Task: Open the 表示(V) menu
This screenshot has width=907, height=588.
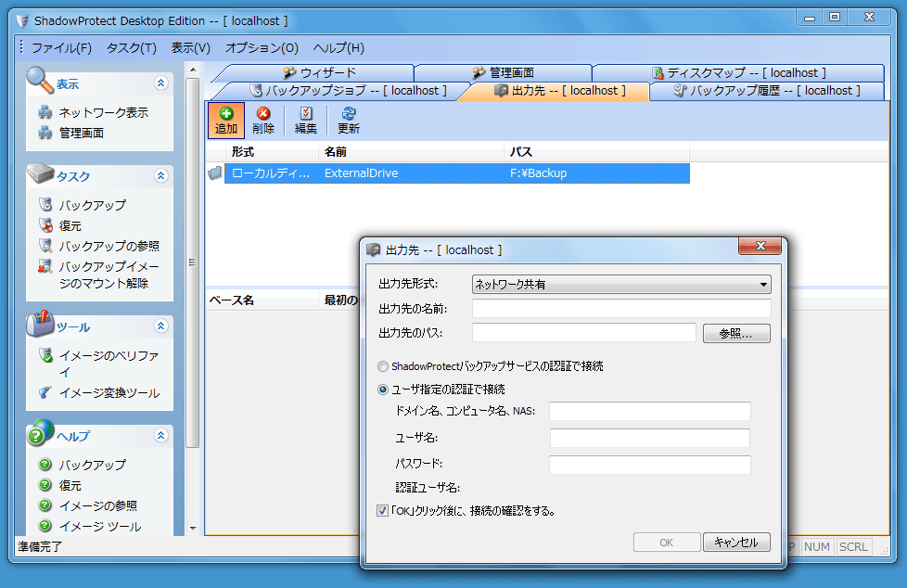Action: 191,48
